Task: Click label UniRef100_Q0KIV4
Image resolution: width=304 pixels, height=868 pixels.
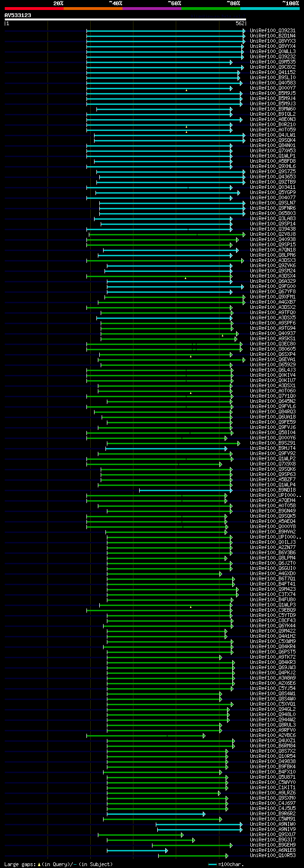Action: pyautogui.click(x=273, y=375)
